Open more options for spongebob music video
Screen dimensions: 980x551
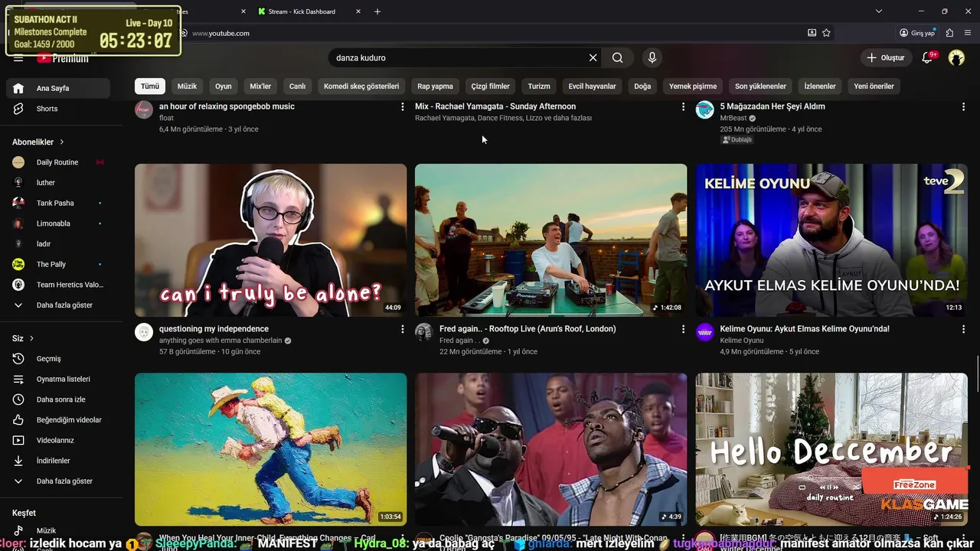click(403, 107)
